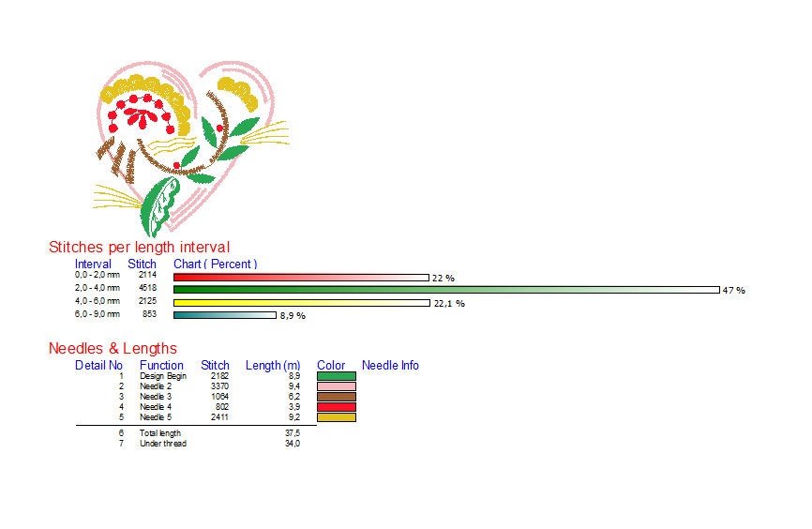Click the 'Detail No' column header
This screenshot has height=529, width=812.
tap(98, 365)
